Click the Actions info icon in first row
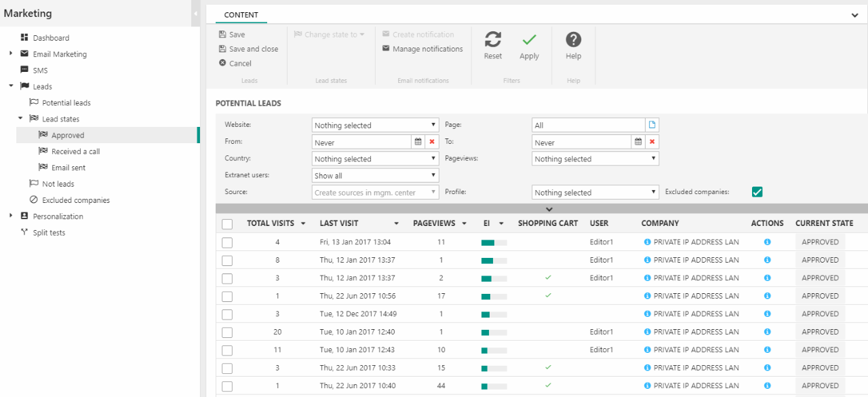Image resolution: width=868 pixels, height=397 pixels. point(767,242)
